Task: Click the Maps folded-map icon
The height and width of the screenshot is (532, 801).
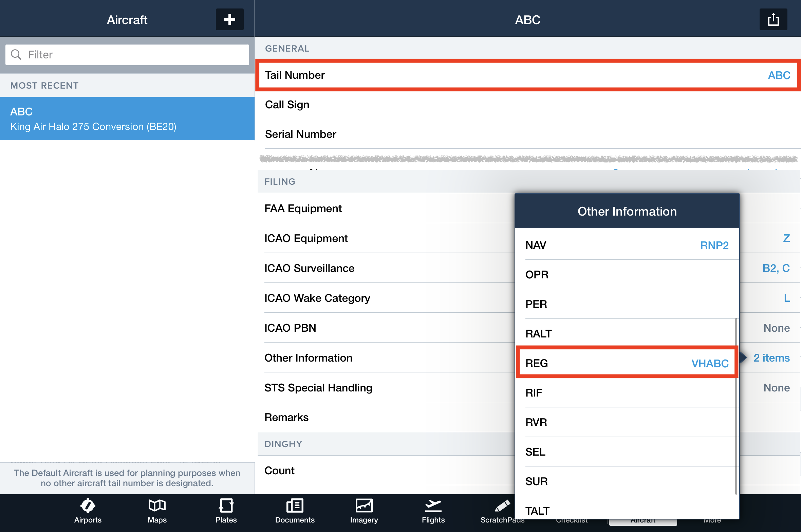Action: [x=157, y=506]
